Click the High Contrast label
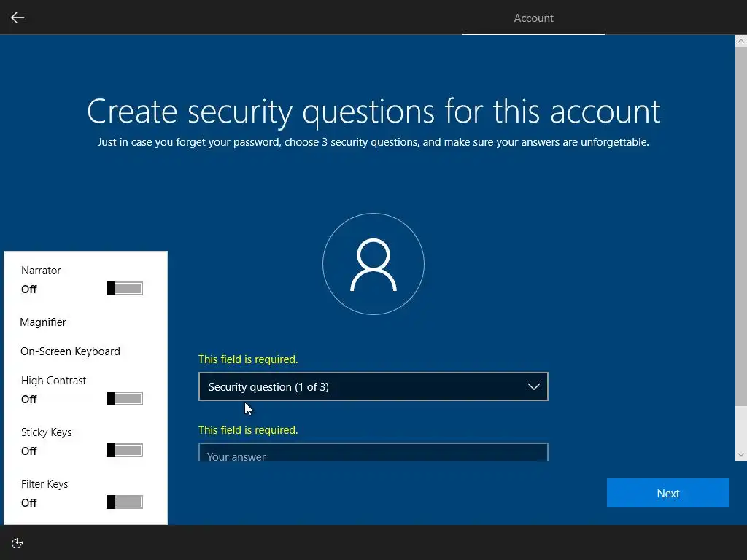The height and width of the screenshot is (560, 747). [53, 381]
